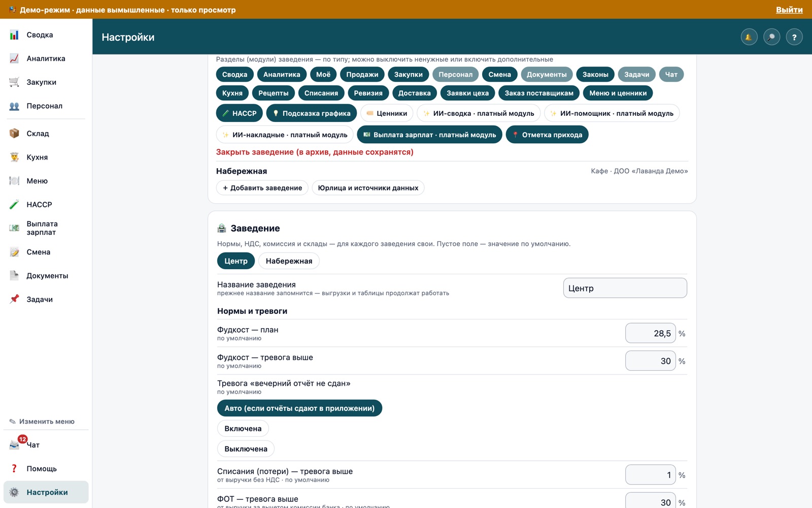Viewport: 812px width, 508px height.
Task: Toggle the Документы module chip
Action: (x=547, y=75)
